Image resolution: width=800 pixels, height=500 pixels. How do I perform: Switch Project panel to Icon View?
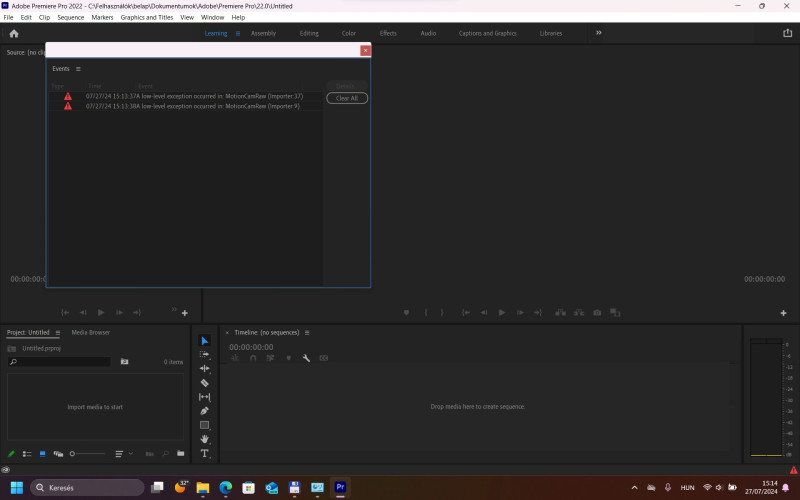coord(42,454)
